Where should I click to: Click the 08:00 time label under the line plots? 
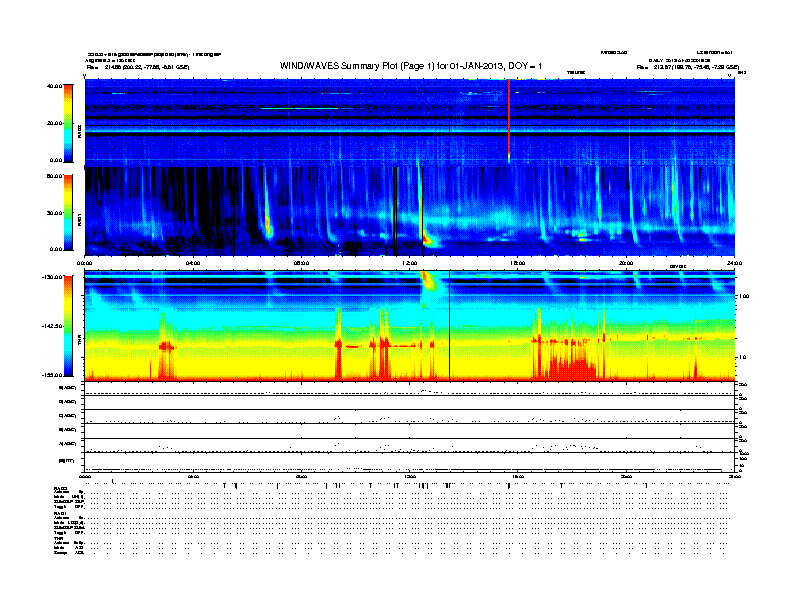click(301, 476)
